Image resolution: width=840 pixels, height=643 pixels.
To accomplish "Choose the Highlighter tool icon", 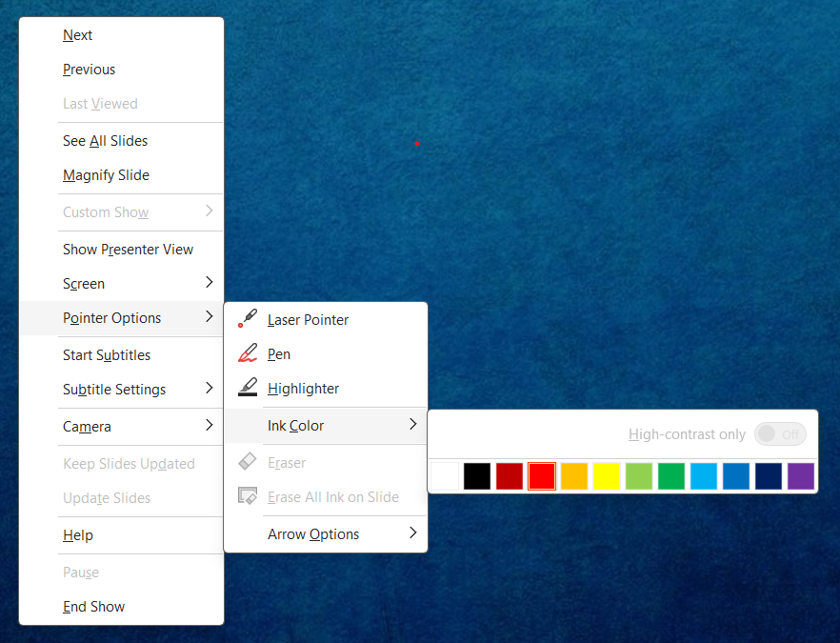I will click(247, 388).
